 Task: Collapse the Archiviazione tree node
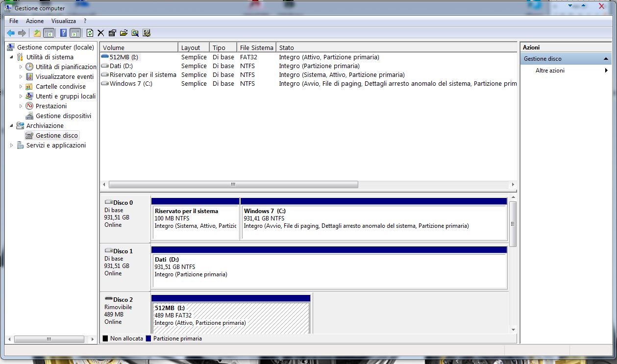12,126
